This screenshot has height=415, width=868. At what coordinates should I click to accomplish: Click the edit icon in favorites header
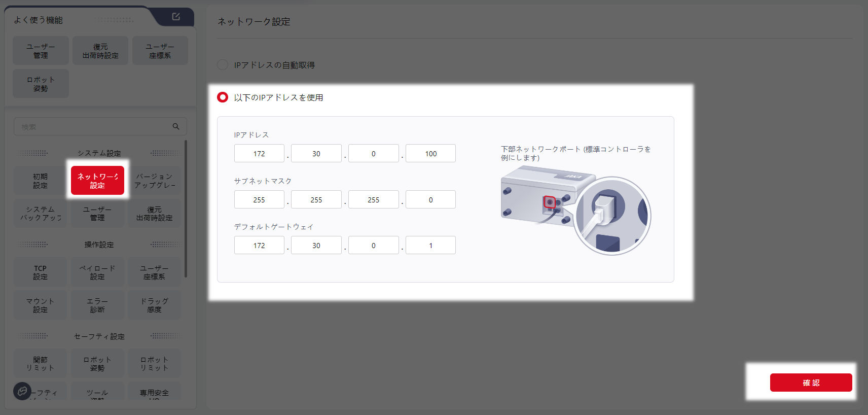point(176,17)
